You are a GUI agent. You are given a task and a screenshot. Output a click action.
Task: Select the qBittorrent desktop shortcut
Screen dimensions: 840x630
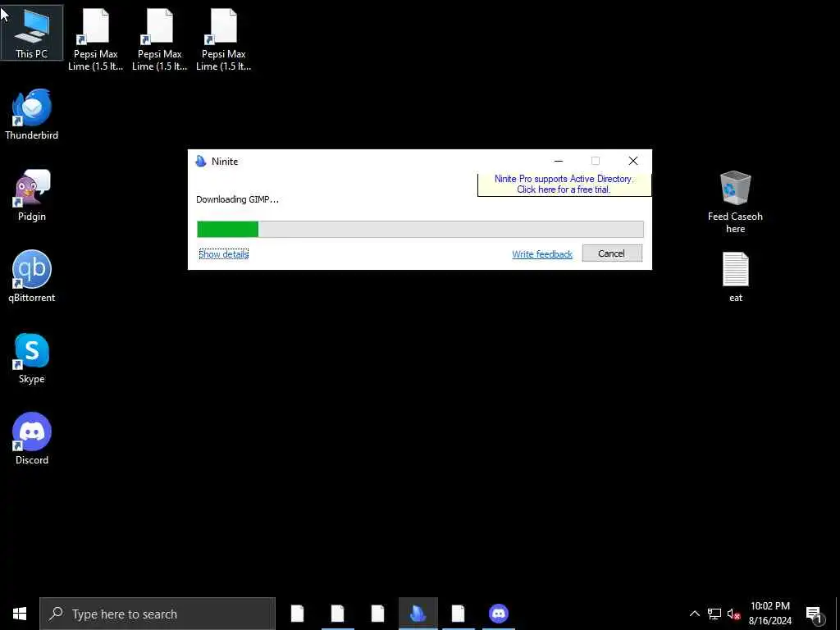click(32, 276)
